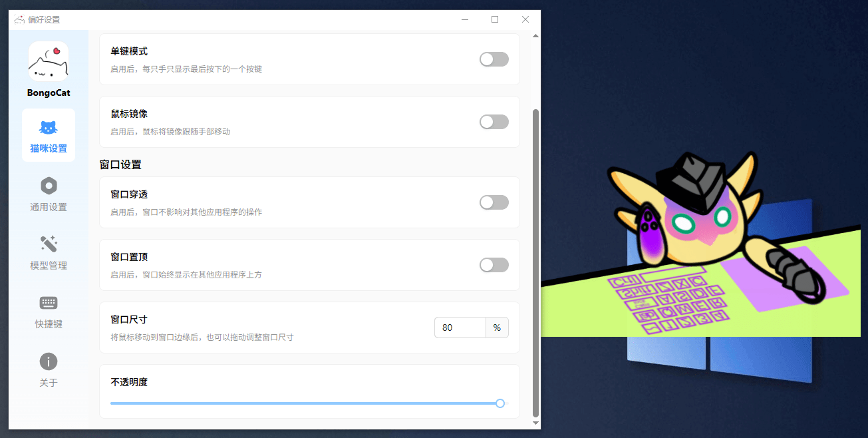
Task: Open the shortcuts keyboard icon (快捷键)
Action: coord(49,303)
